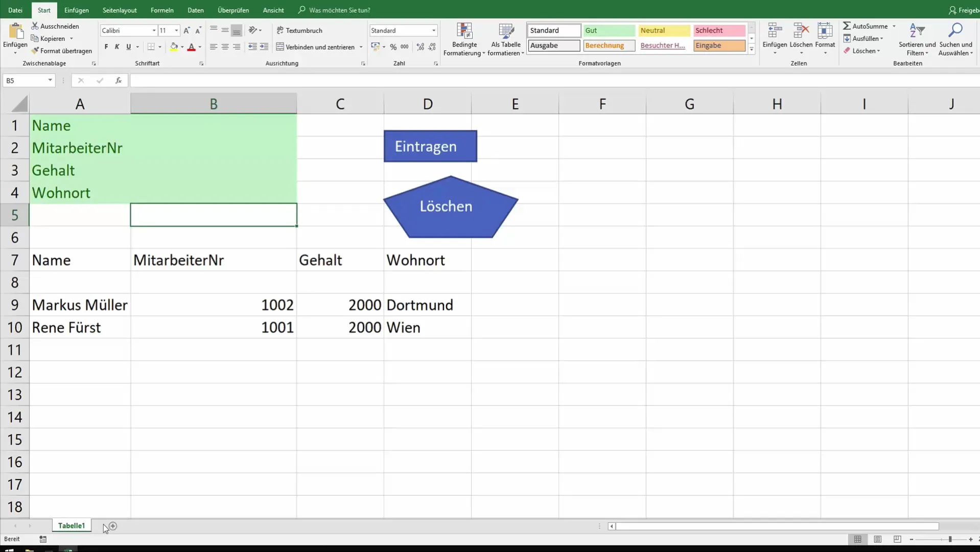Click Textumbruch wrap text
This screenshot has height=552, width=980.
click(x=299, y=31)
